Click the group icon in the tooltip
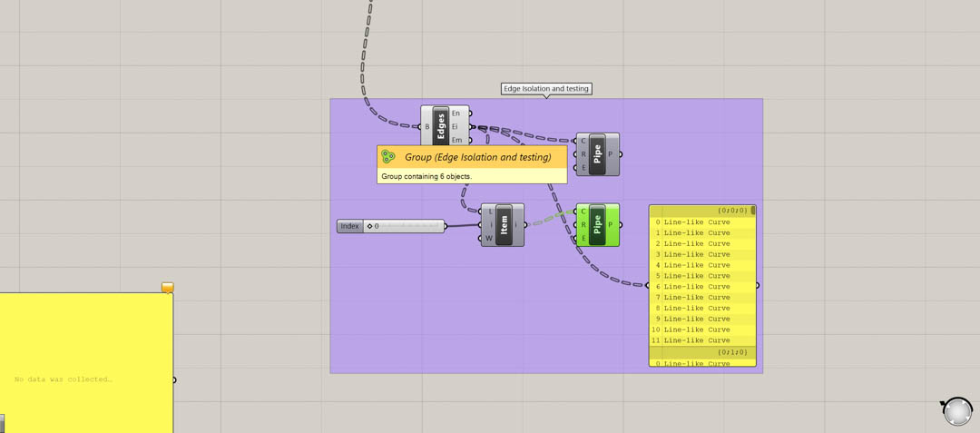980x433 pixels. (x=388, y=157)
